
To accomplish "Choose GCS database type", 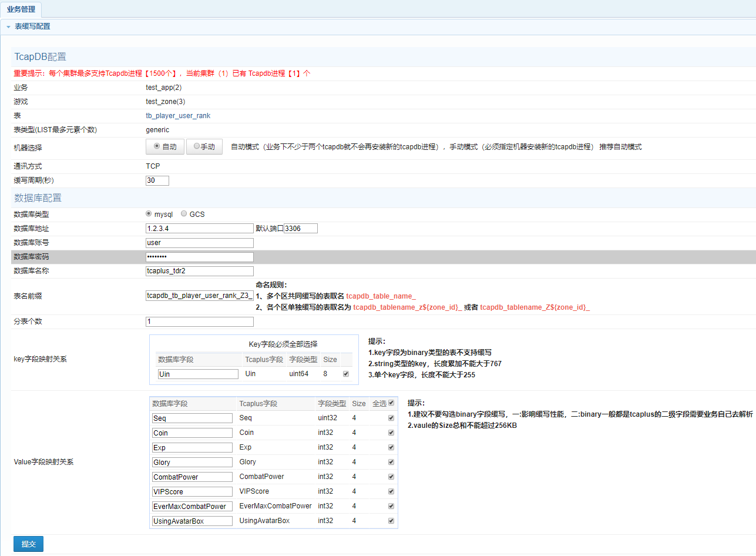I will point(184,214).
